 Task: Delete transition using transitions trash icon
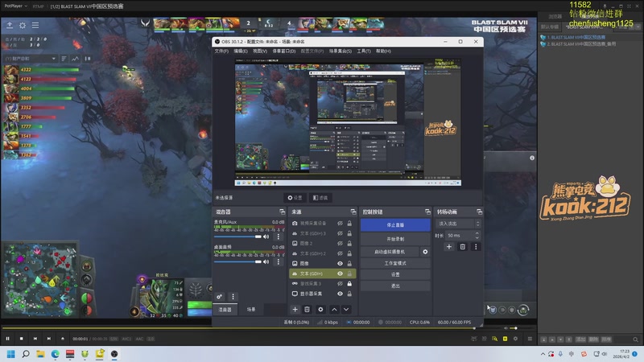click(462, 247)
